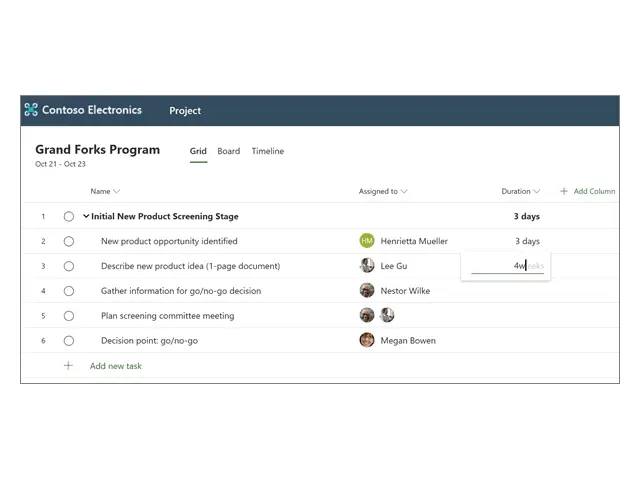Switch to the Timeline view tab
Screen dimensions: 640x480
pos(267,151)
